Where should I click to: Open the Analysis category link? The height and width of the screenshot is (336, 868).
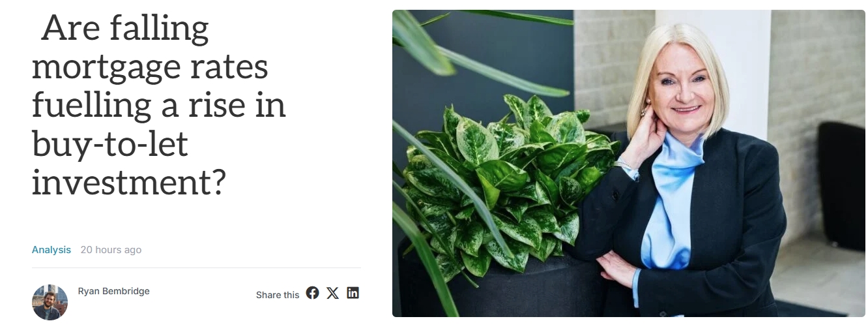51,250
